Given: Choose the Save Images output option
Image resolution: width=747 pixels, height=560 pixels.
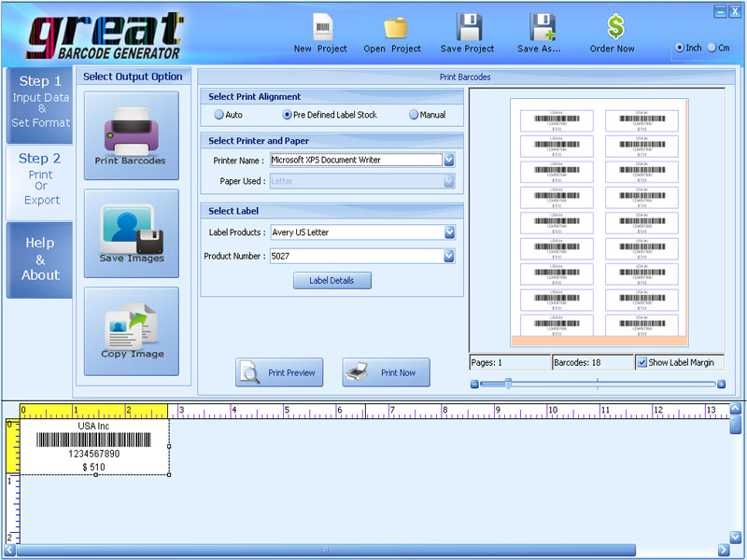Looking at the screenshot, I should click(131, 233).
